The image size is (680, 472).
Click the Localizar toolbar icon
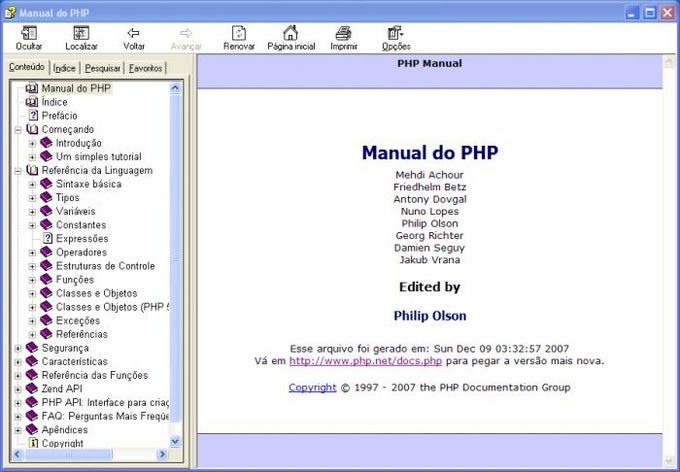(81, 33)
